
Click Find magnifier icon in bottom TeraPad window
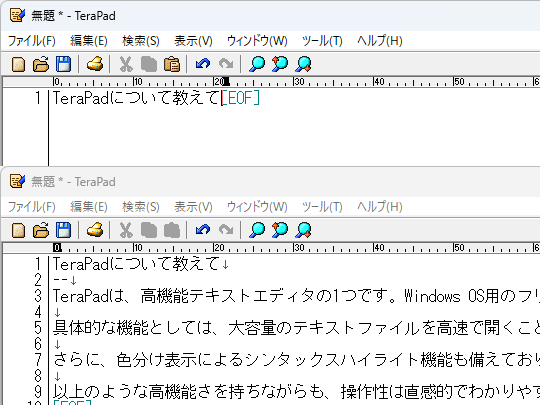point(257,230)
